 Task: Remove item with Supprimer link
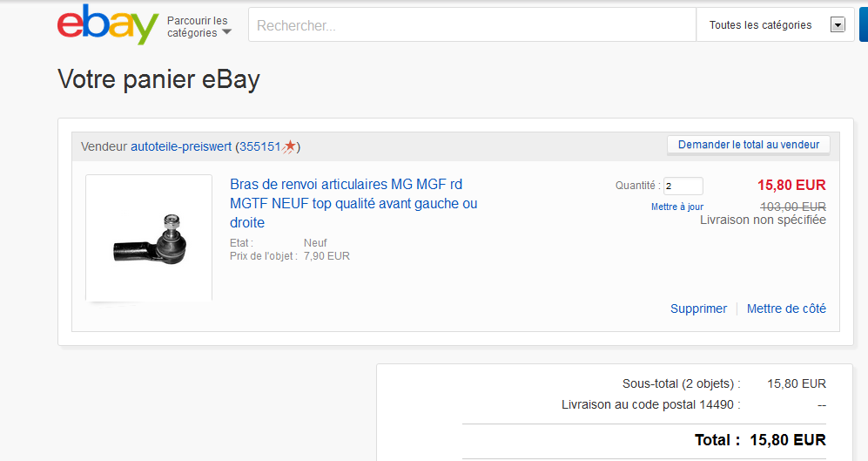click(698, 308)
